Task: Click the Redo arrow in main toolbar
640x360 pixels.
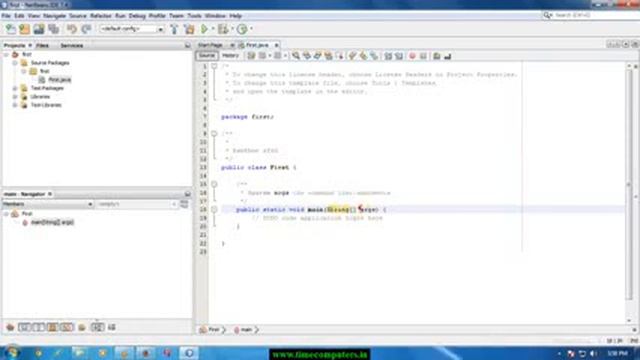Action: click(x=86, y=29)
